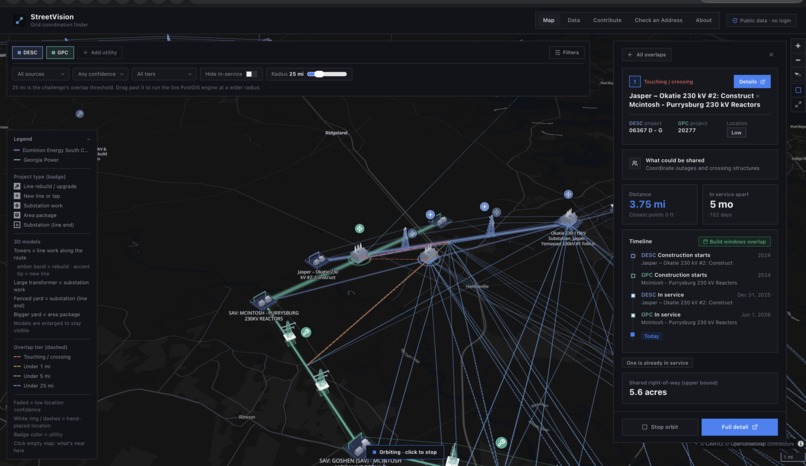Open the About tab
This screenshot has height=466, width=806.
tap(704, 21)
